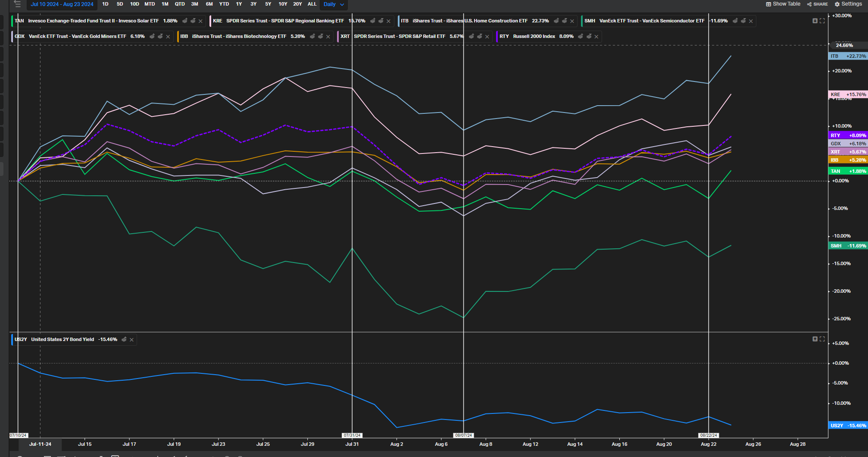The height and width of the screenshot is (457, 868).
Task: Download the upper chart pane
Action: point(815,21)
